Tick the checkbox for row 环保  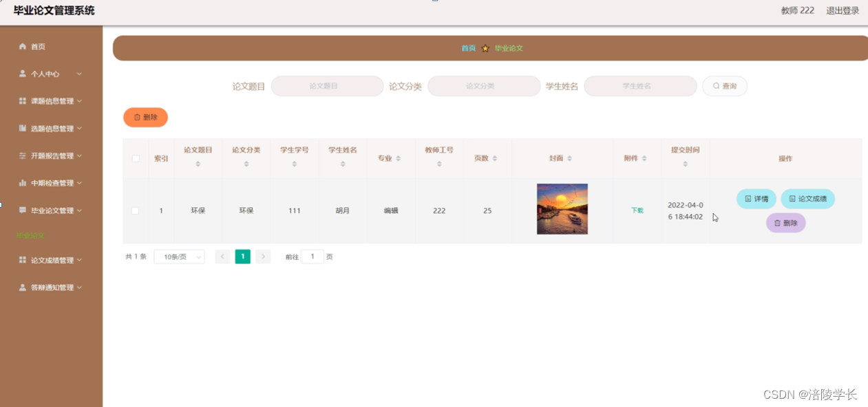[135, 211]
